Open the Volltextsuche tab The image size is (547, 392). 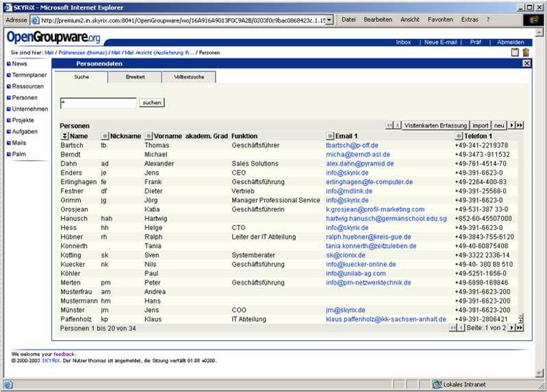[189, 77]
